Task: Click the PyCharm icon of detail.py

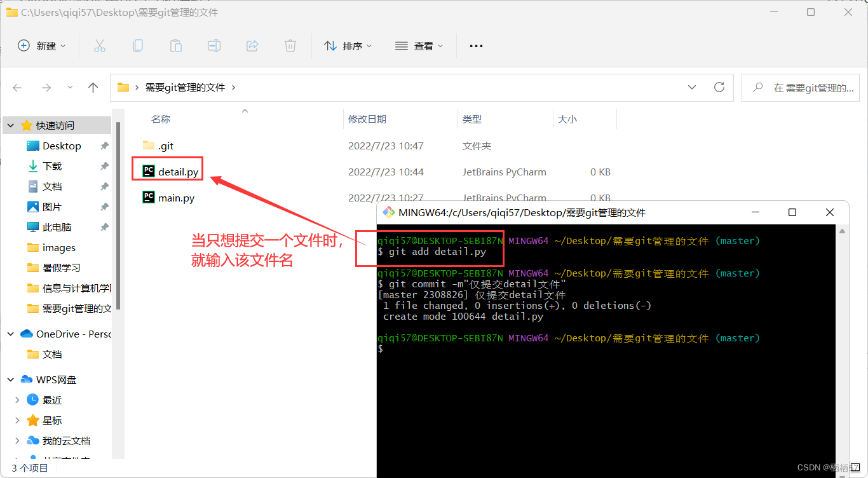Action: click(x=149, y=172)
